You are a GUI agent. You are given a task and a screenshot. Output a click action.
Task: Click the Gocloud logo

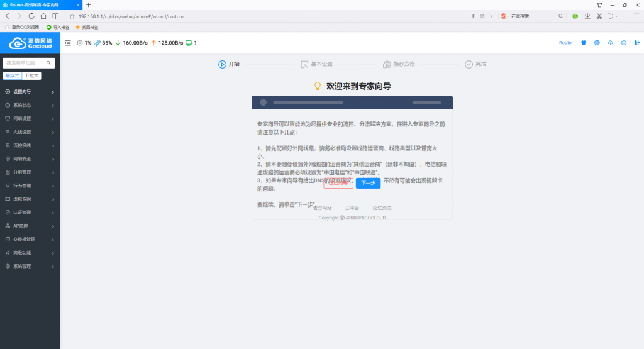[x=30, y=43]
